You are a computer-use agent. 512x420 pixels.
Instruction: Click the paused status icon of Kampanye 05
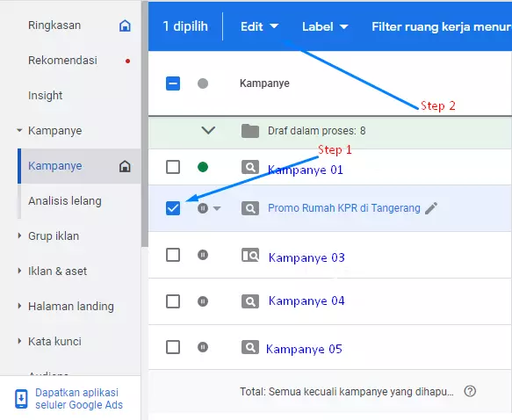(x=203, y=347)
